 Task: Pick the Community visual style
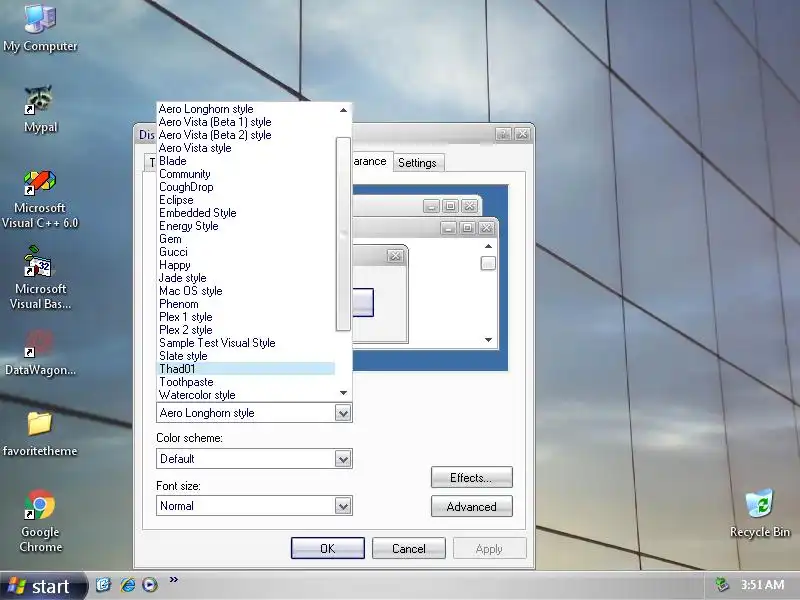(x=245, y=174)
